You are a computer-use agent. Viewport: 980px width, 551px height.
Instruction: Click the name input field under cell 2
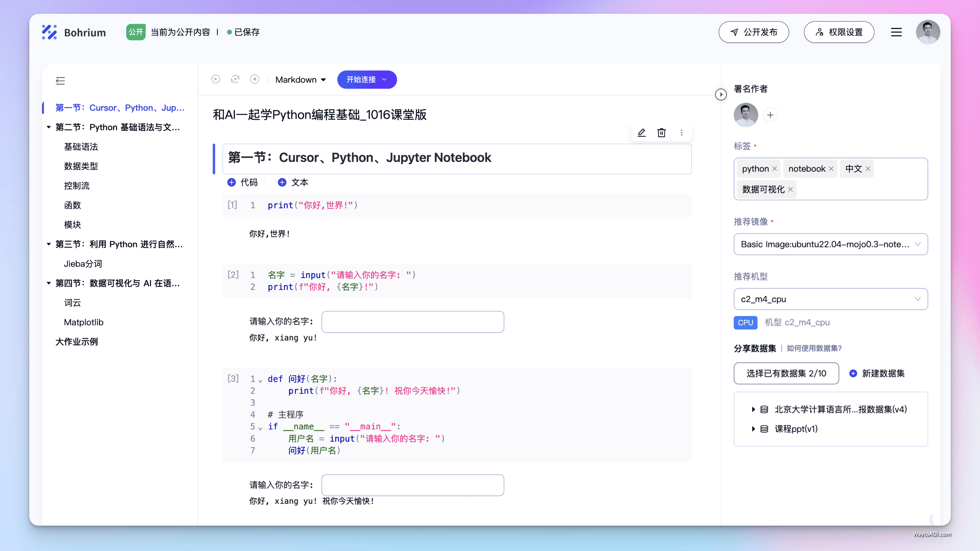click(412, 322)
